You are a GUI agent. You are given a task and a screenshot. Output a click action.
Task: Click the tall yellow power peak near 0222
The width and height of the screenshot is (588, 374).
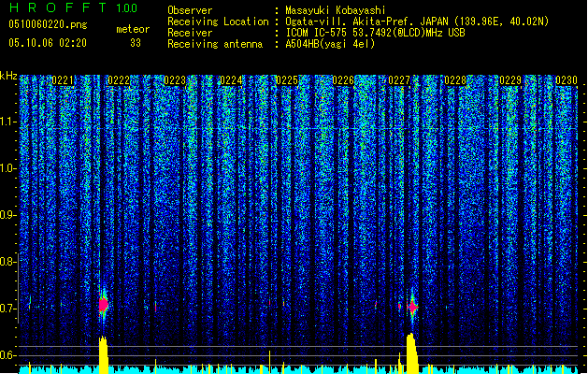(103, 355)
